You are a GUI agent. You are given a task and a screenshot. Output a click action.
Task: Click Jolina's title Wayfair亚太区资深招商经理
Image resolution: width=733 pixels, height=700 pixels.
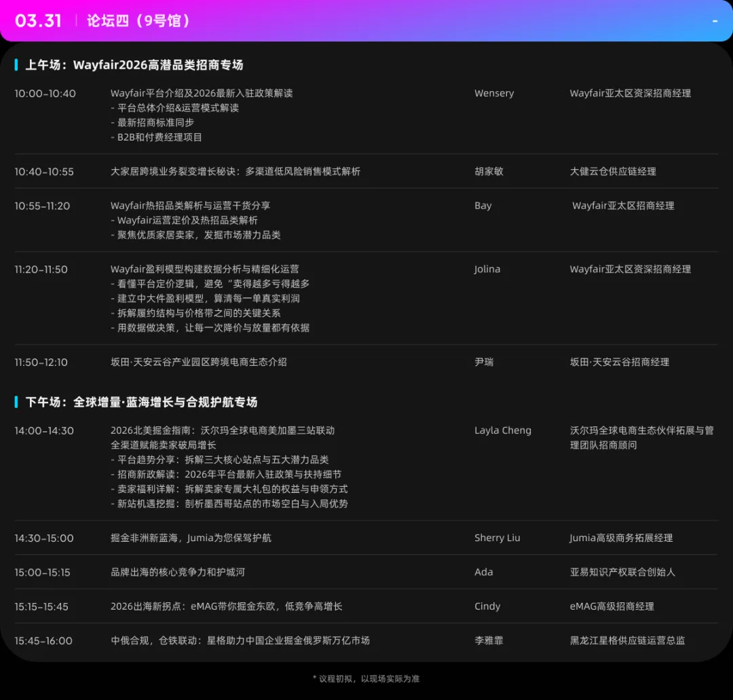pos(630,269)
